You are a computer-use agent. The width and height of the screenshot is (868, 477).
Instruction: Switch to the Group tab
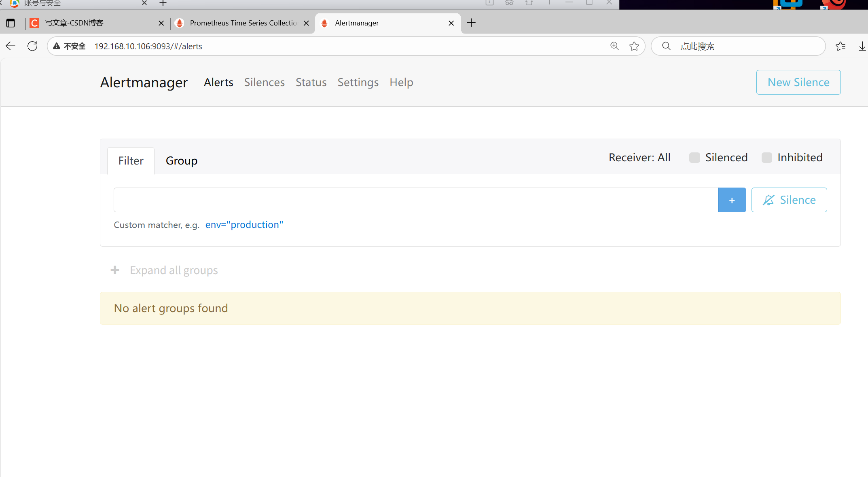coord(182,161)
